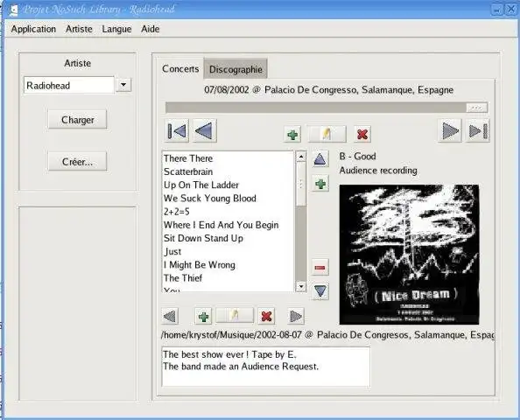The height and width of the screenshot is (420, 520).
Task: Jump to the last concert
Action: [478, 130]
